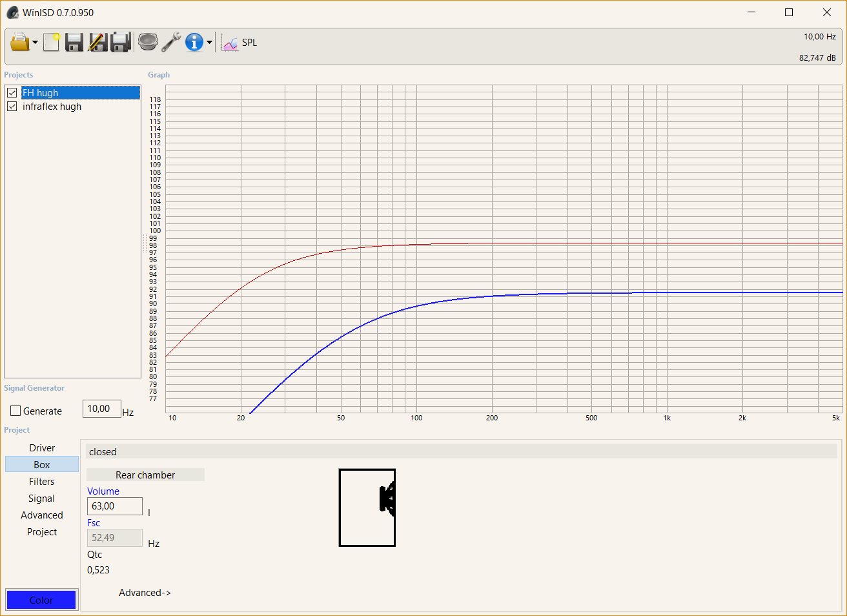
Task: Click the closed box diagram
Action: pyautogui.click(x=367, y=508)
